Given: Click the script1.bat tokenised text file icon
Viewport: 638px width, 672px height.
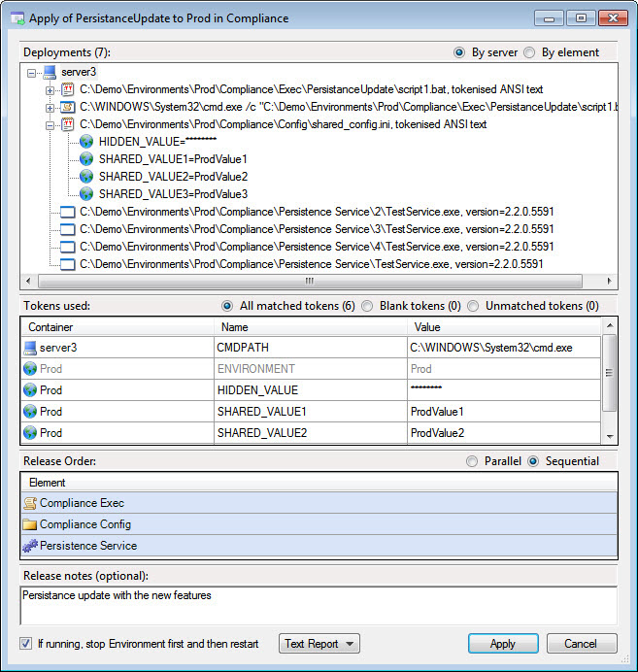Looking at the screenshot, I should (x=68, y=89).
